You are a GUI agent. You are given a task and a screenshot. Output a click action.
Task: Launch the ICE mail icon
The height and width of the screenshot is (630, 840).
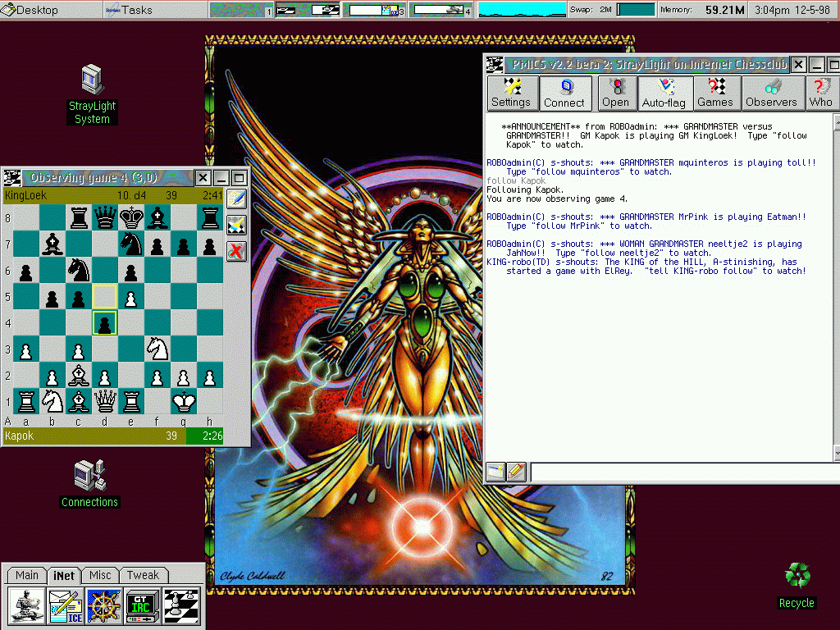(66, 606)
